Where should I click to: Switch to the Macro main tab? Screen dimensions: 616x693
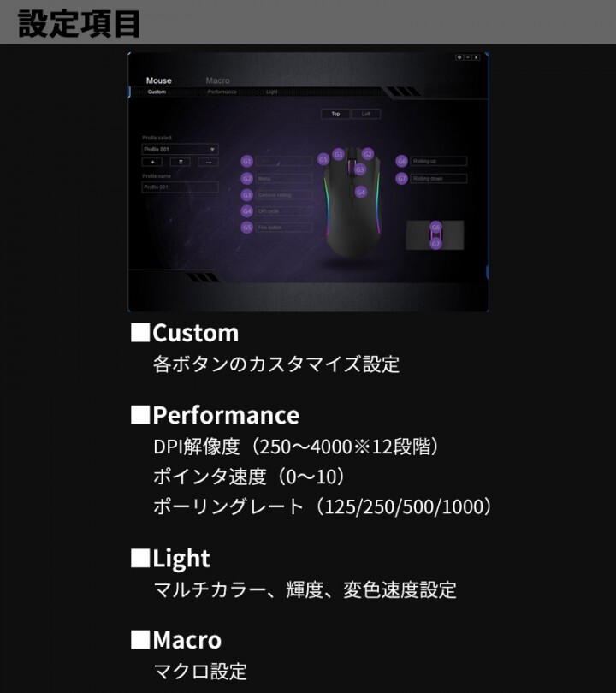tap(217, 80)
